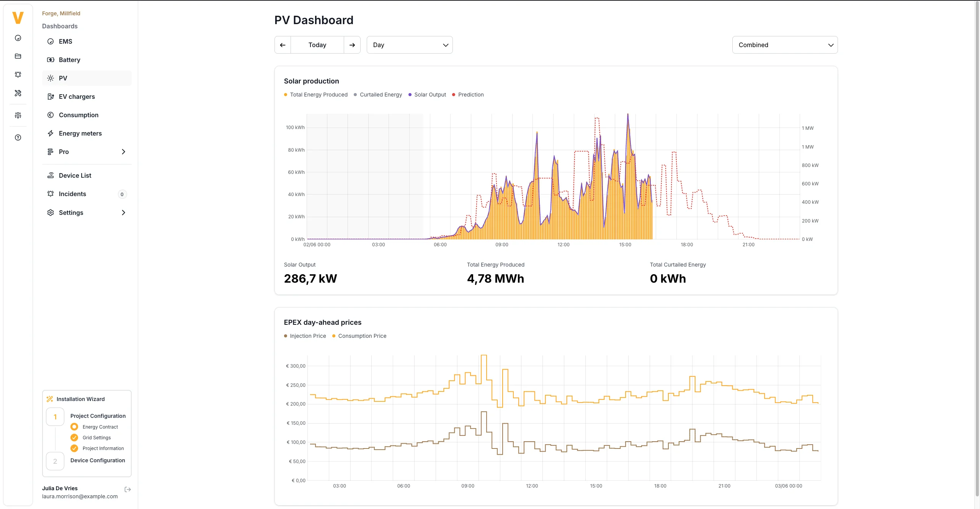Click the step number 1 badge
This screenshot has width=980, height=509.
coord(55,417)
